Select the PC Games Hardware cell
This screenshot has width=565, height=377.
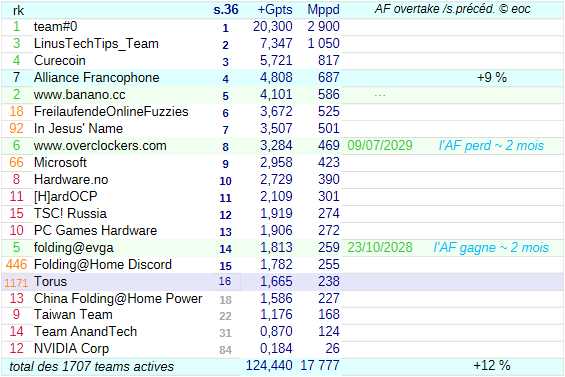point(95,230)
